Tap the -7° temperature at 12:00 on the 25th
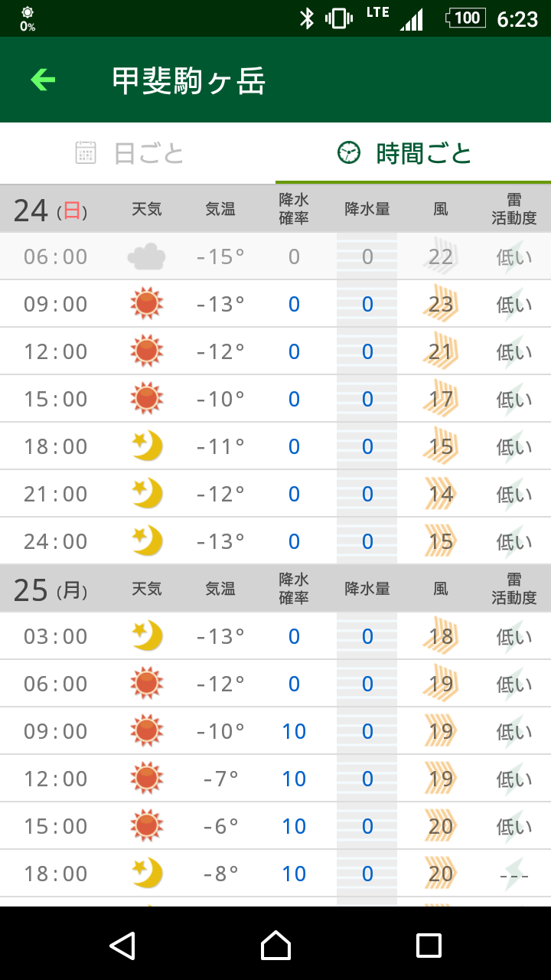This screenshot has height=980, width=551. click(220, 779)
